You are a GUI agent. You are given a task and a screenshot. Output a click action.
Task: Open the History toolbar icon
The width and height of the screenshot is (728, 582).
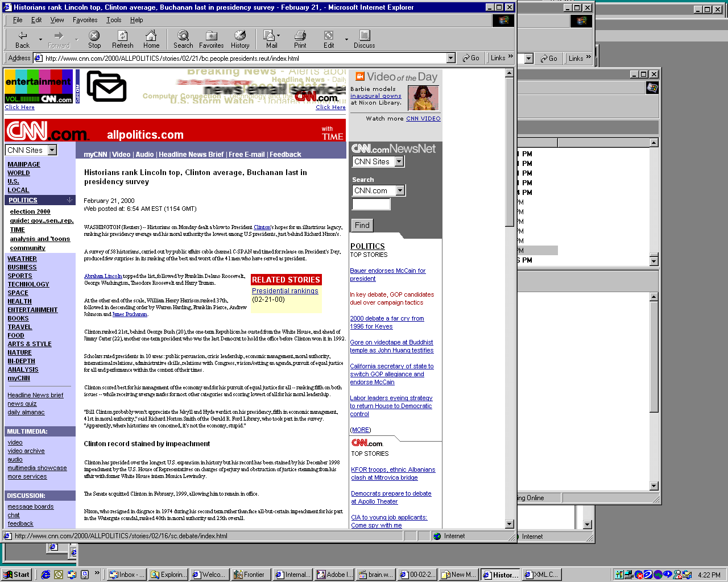click(240, 39)
